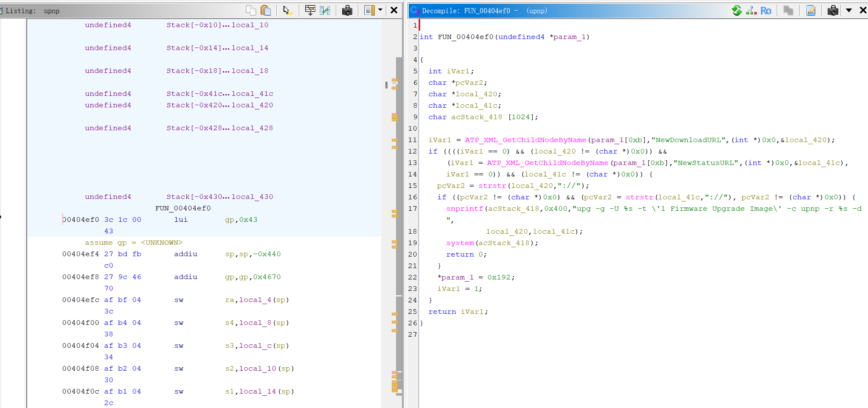Expand the Listing margin options dropdown arrow

pyautogui.click(x=380, y=10)
